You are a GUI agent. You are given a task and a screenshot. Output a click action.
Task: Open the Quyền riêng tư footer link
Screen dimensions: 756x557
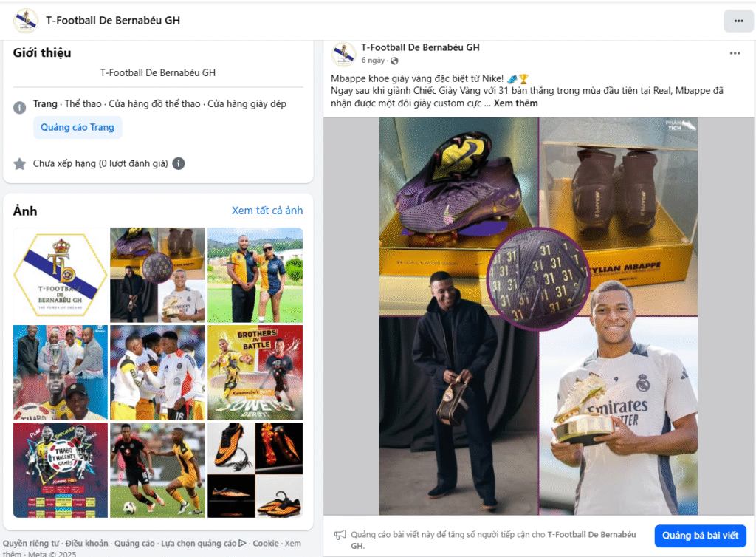(31, 544)
